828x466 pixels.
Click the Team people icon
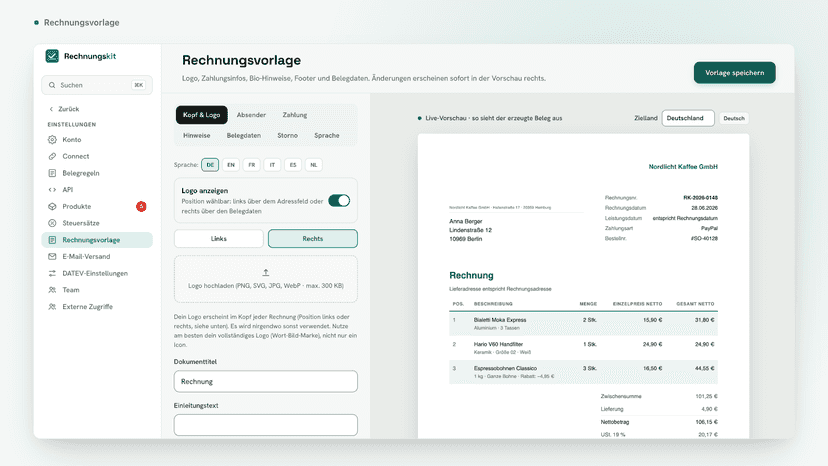tap(52, 290)
